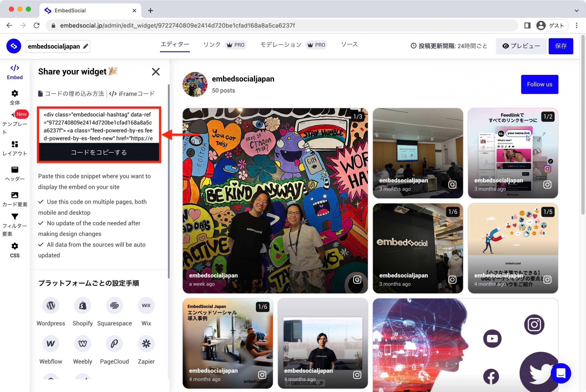
Task: Click the プレビュー button
Action: click(x=521, y=46)
